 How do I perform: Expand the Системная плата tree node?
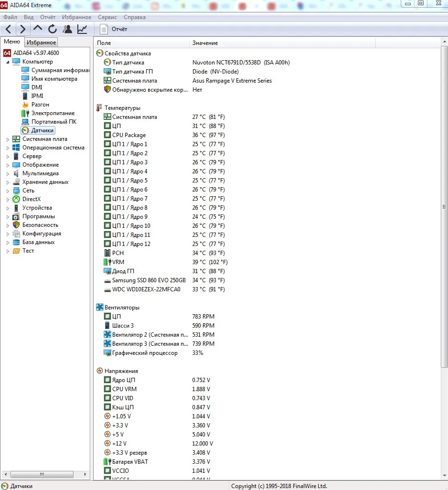8,139
